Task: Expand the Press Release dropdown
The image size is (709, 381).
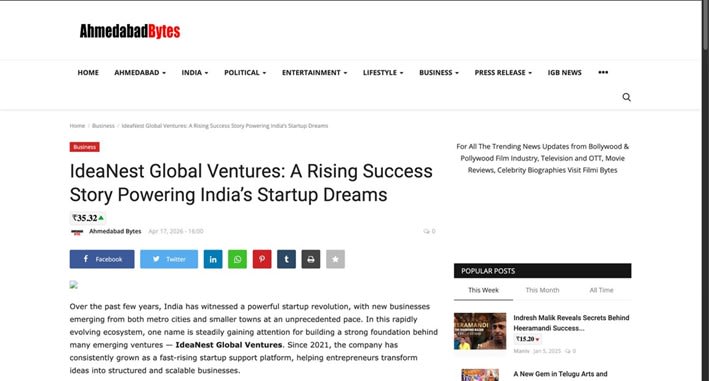Action: coord(503,72)
